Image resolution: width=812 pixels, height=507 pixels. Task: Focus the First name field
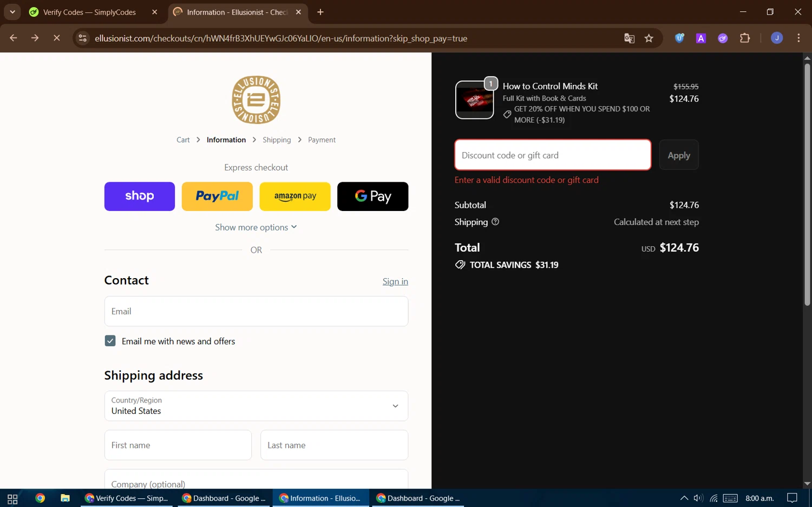tap(178, 445)
